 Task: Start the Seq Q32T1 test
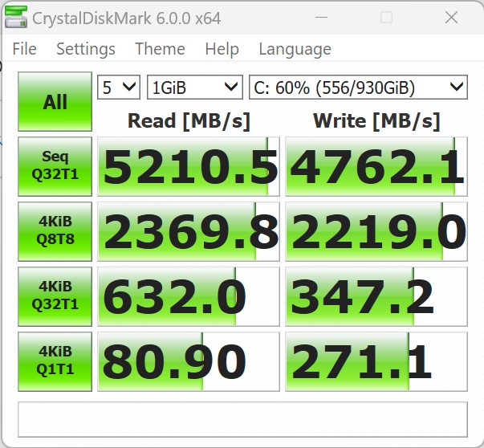pyautogui.click(x=55, y=166)
